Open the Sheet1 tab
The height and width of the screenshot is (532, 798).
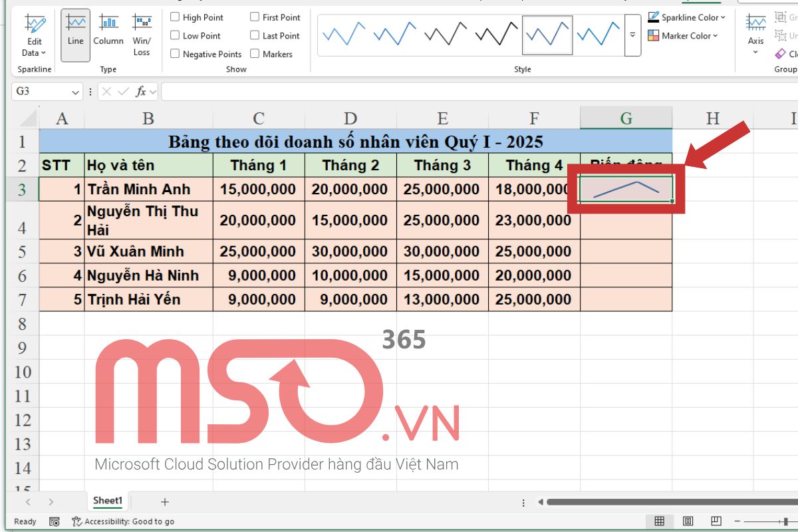coord(107,501)
